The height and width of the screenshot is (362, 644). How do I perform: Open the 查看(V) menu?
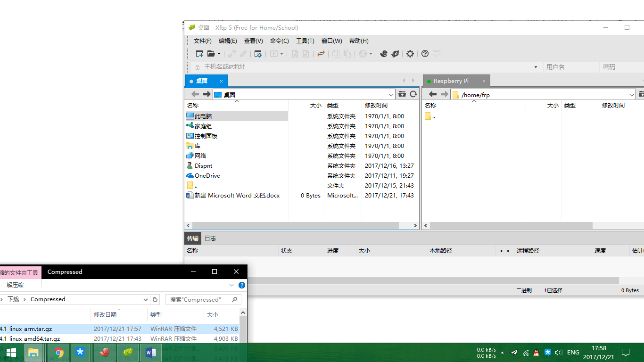(x=254, y=41)
